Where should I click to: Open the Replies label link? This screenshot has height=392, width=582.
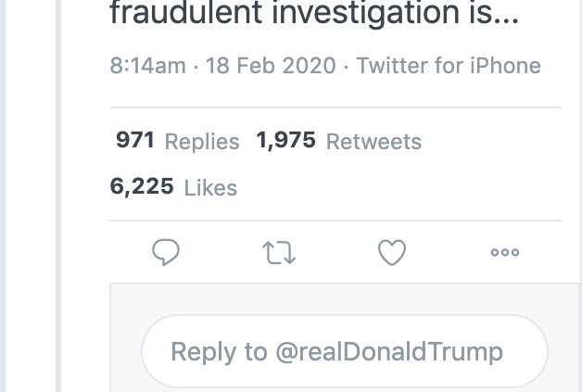click(202, 142)
